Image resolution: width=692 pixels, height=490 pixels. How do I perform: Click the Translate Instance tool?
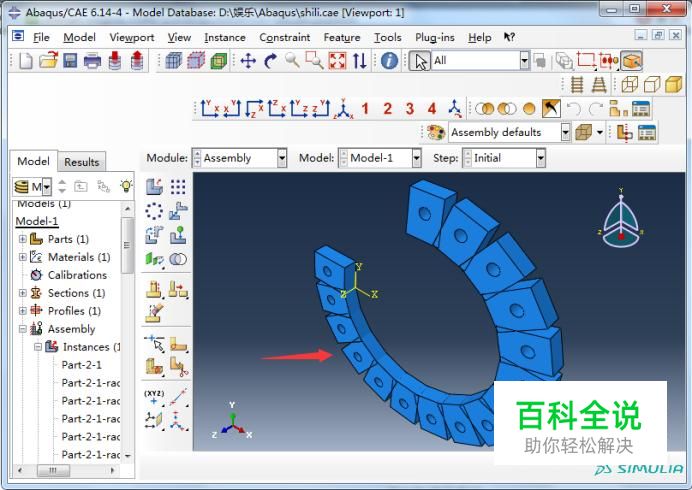click(178, 211)
